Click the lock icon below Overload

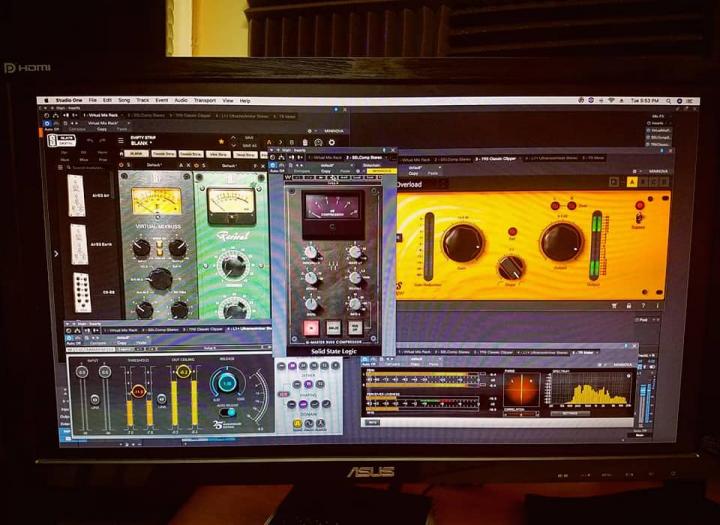(x=629, y=305)
